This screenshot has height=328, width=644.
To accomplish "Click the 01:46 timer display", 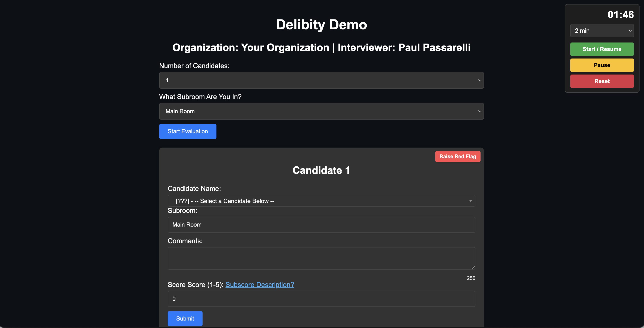I will pyautogui.click(x=620, y=15).
